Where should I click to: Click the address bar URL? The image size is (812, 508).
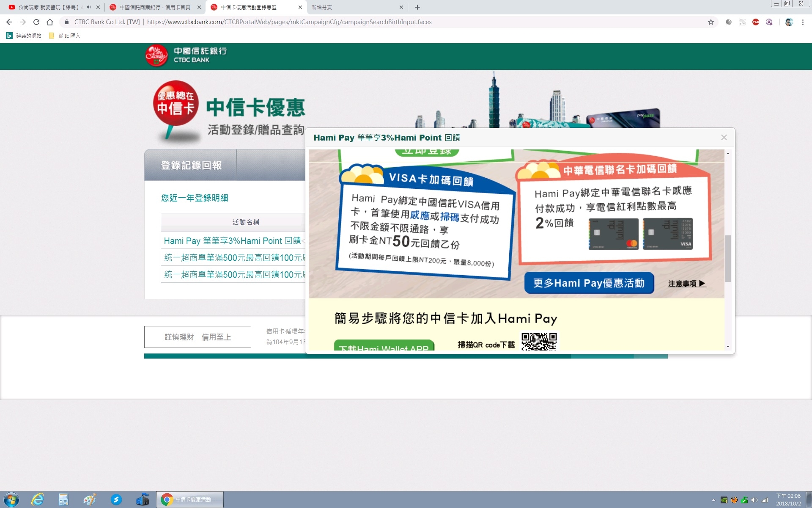(289, 22)
